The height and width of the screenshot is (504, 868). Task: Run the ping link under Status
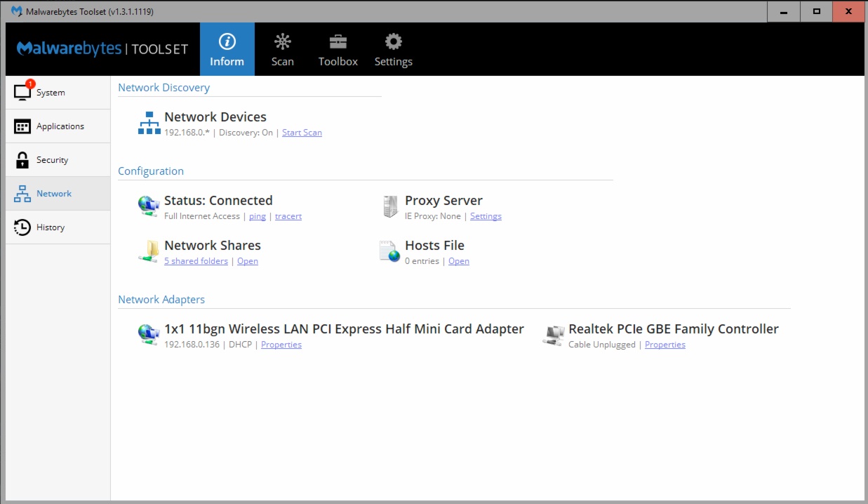[258, 216]
